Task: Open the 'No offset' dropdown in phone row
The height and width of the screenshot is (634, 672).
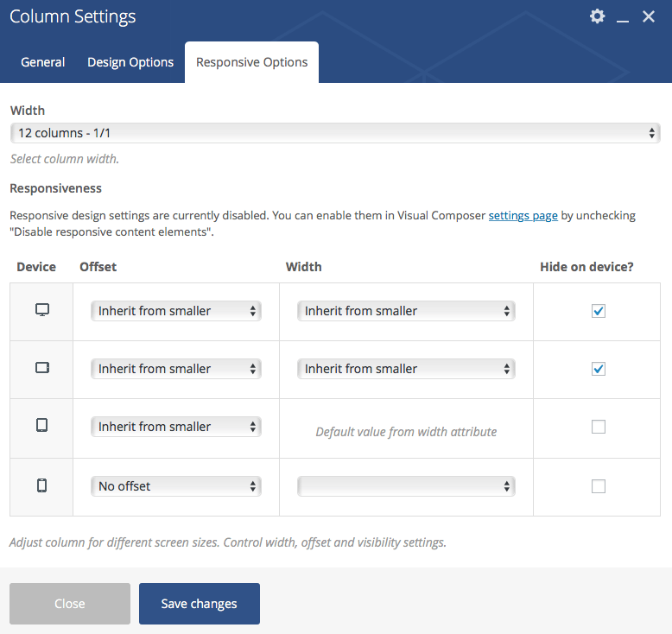Action: pos(175,486)
